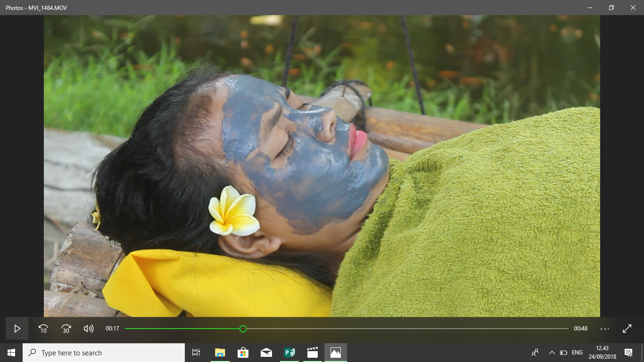The width and height of the screenshot is (644, 362).
Task: Enter fullscreen playback mode
Action: [x=627, y=329]
